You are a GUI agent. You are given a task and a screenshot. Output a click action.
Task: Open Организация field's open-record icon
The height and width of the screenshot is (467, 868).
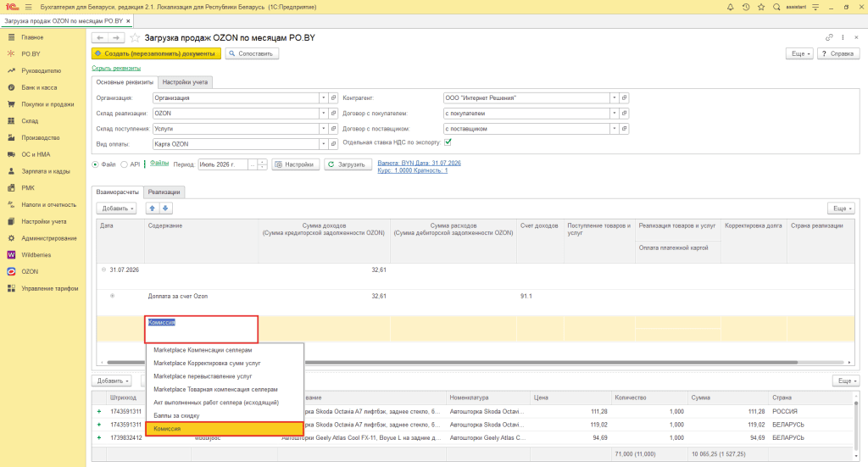(333, 98)
